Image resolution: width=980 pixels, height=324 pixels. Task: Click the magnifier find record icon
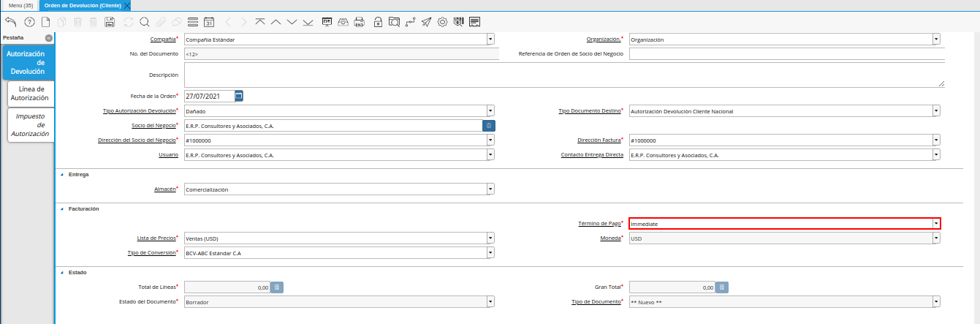pos(145,22)
